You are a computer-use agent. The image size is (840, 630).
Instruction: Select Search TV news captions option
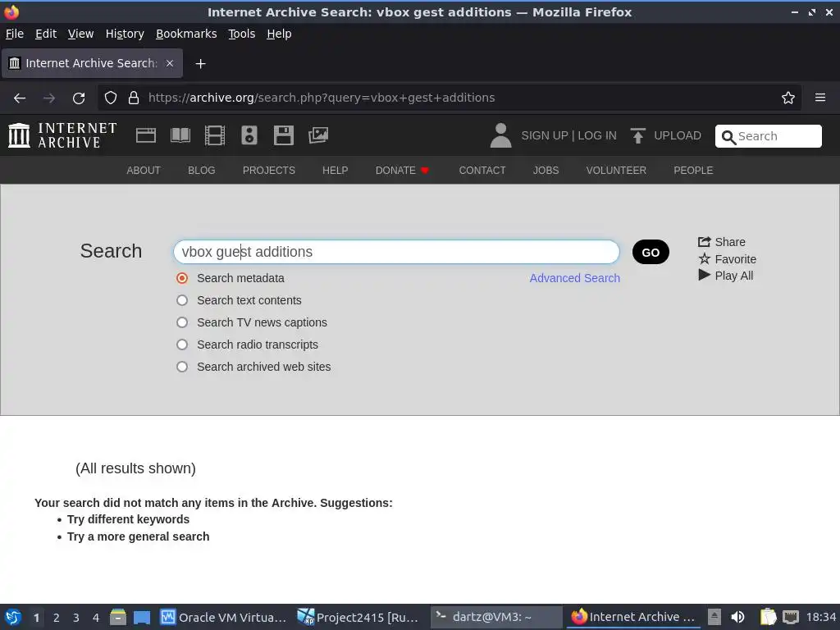pyautogui.click(x=182, y=322)
